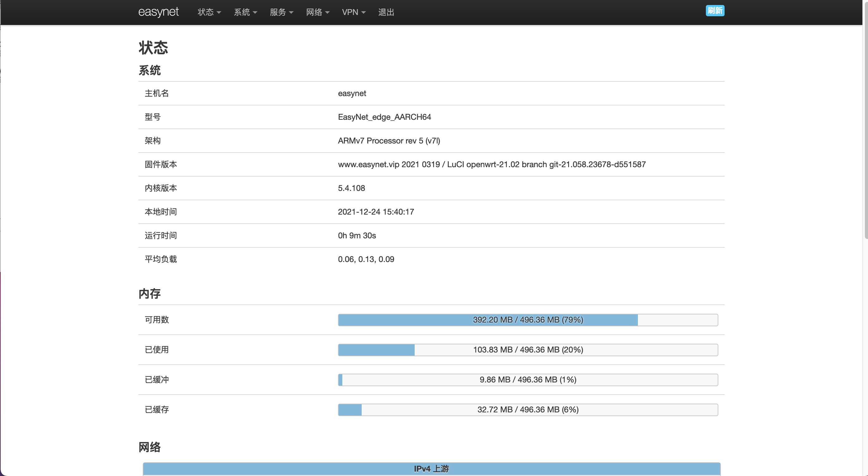Click the 已缓冲 memory progress bar
This screenshot has height=476, width=868.
click(x=528, y=380)
